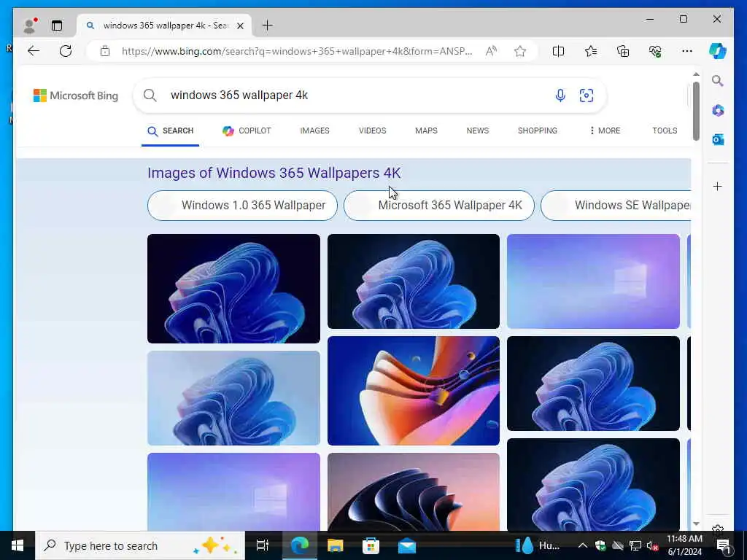Viewport: 747px width, 560px height.
Task: Open split screen icon
Action: coord(558,51)
